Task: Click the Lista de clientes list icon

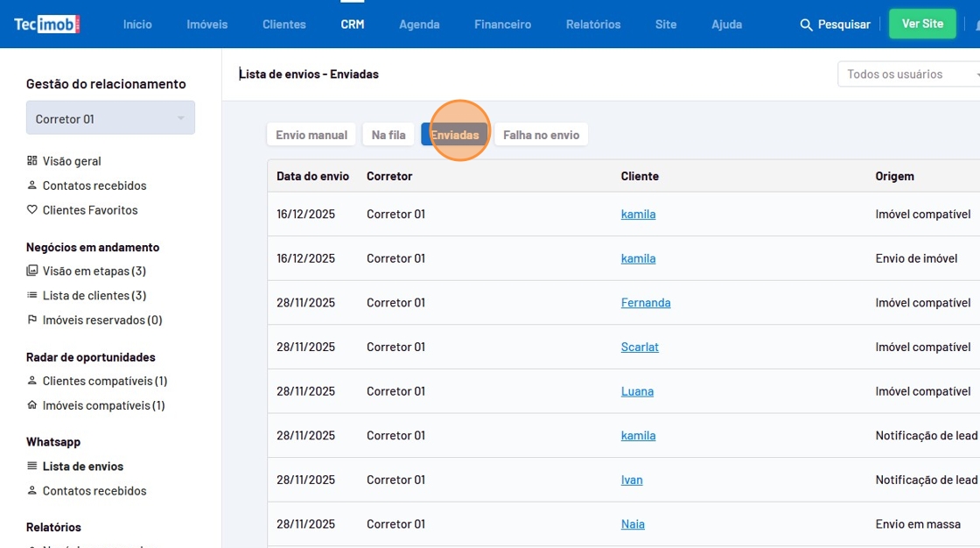Action: coord(32,296)
